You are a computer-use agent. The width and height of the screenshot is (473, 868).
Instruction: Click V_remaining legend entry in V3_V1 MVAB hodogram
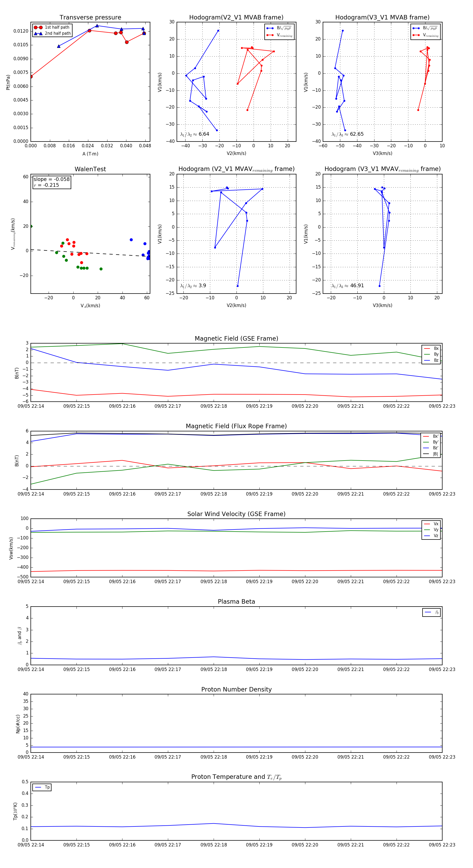pos(425,35)
